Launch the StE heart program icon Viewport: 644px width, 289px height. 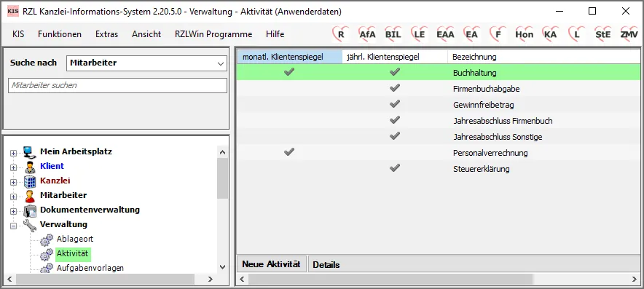click(x=603, y=34)
